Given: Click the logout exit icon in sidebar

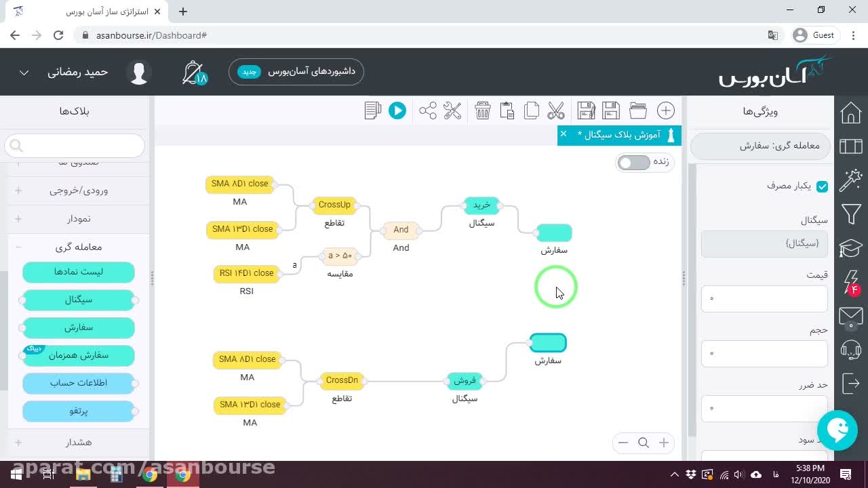Looking at the screenshot, I should [x=851, y=384].
